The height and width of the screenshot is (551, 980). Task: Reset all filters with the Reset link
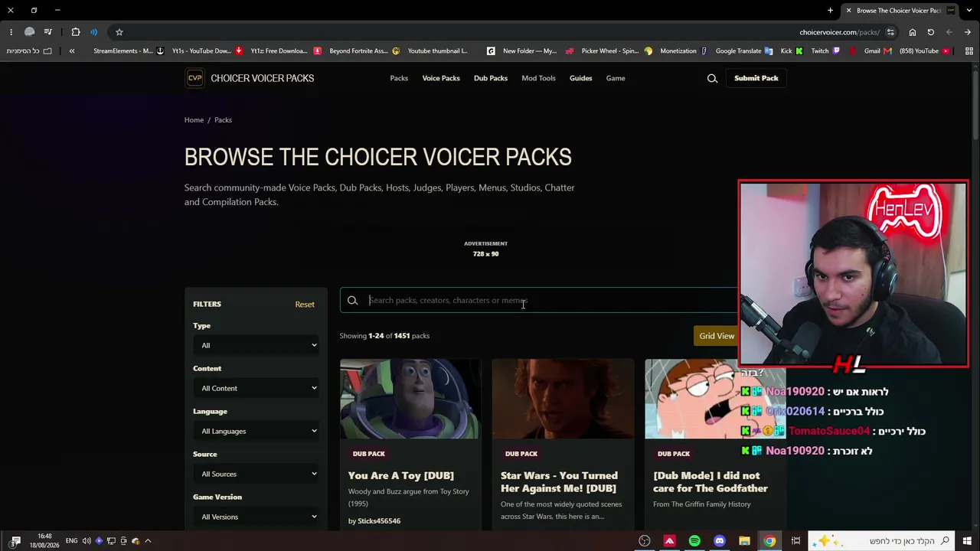pyautogui.click(x=305, y=305)
